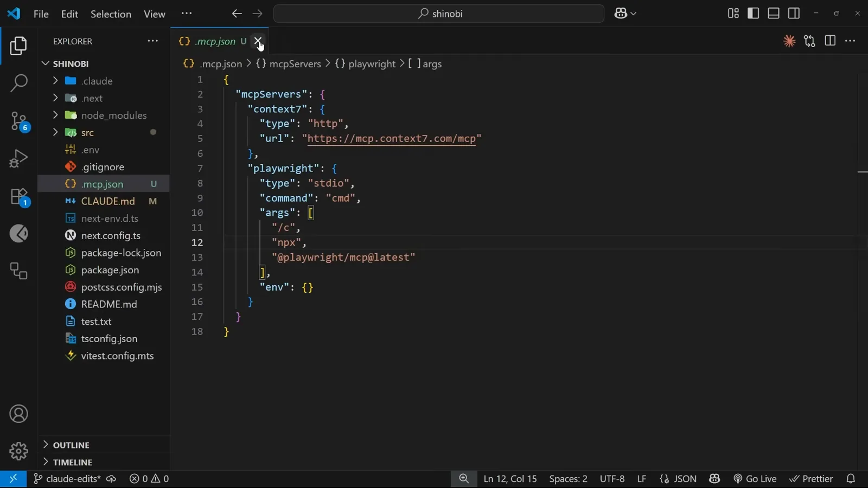Open the Copilot dropdown arrow in title bar
The width and height of the screenshot is (868, 488).
[x=633, y=14]
